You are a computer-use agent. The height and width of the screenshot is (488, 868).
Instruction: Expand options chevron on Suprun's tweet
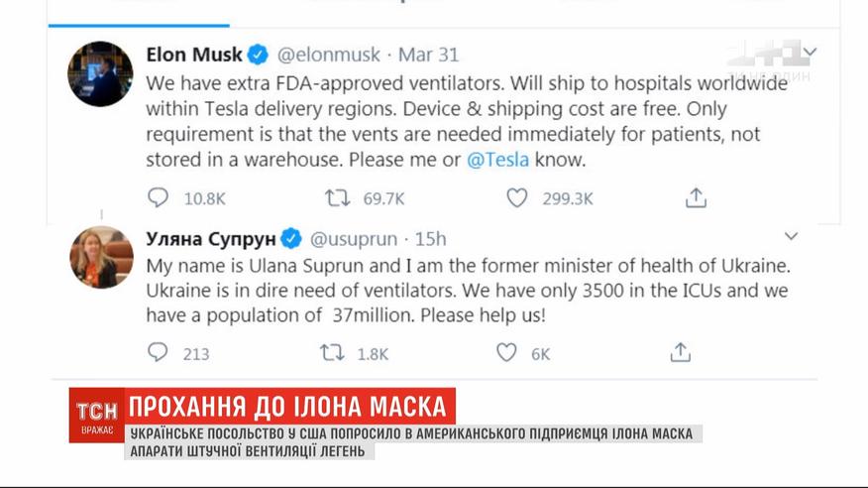[791, 236]
